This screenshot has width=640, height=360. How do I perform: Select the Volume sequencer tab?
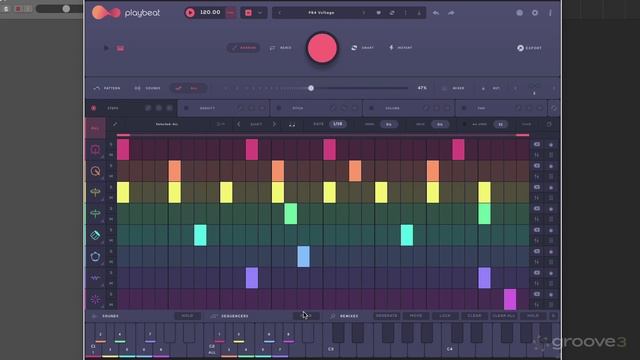(409, 108)
